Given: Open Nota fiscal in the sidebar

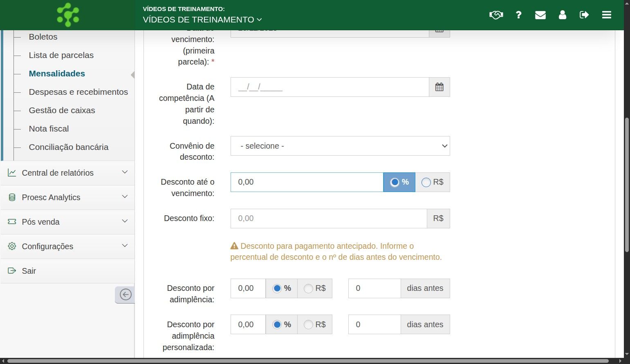Looking at the screenshot, I should pos(49,129).
